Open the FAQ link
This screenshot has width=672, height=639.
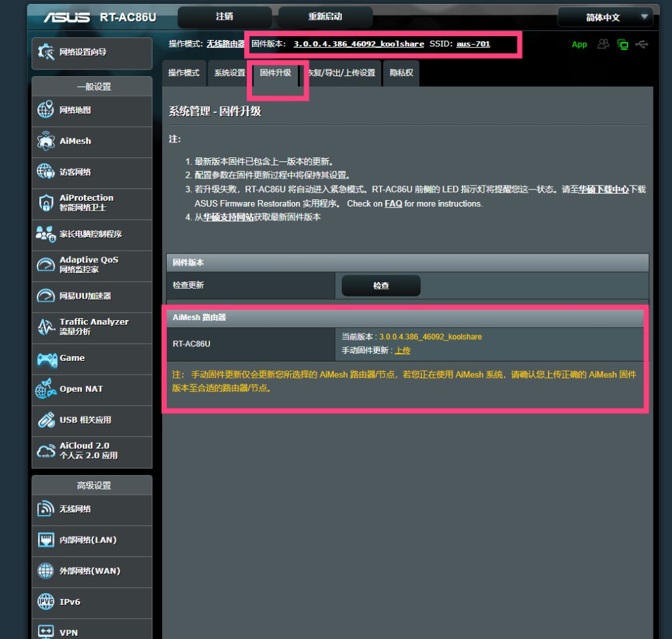tap(393, 203)
